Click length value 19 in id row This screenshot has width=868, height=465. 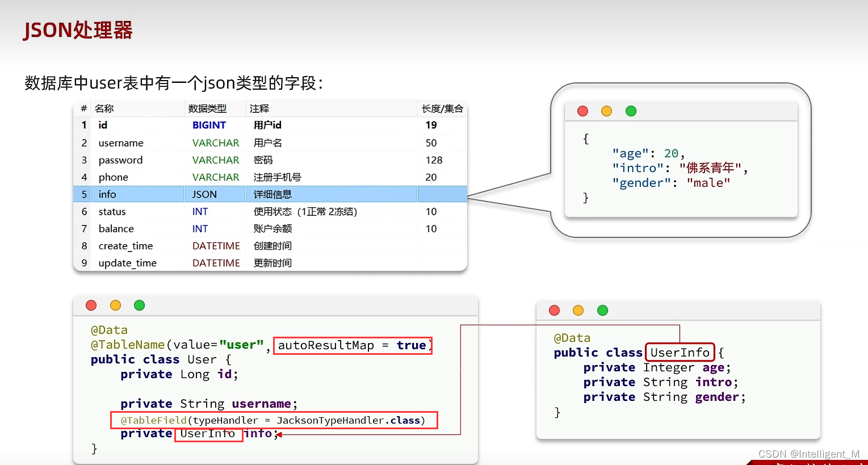[x=431, y=125]
